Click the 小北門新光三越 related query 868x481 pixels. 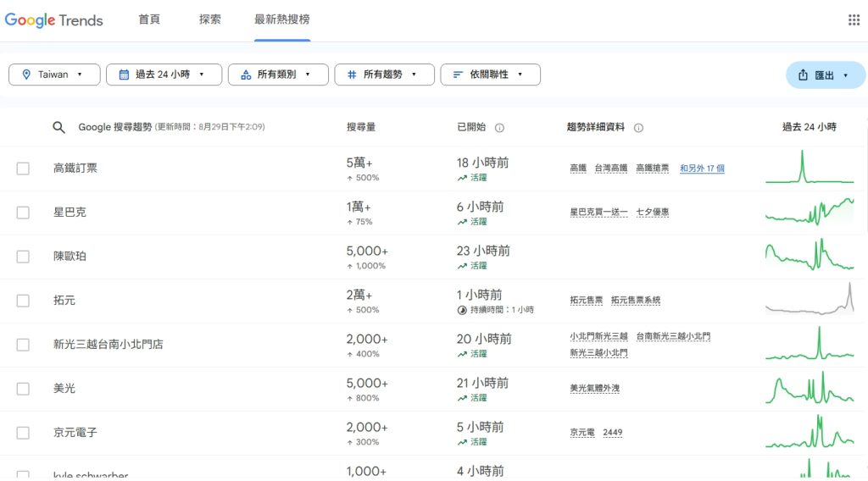[x=598, y=336]
